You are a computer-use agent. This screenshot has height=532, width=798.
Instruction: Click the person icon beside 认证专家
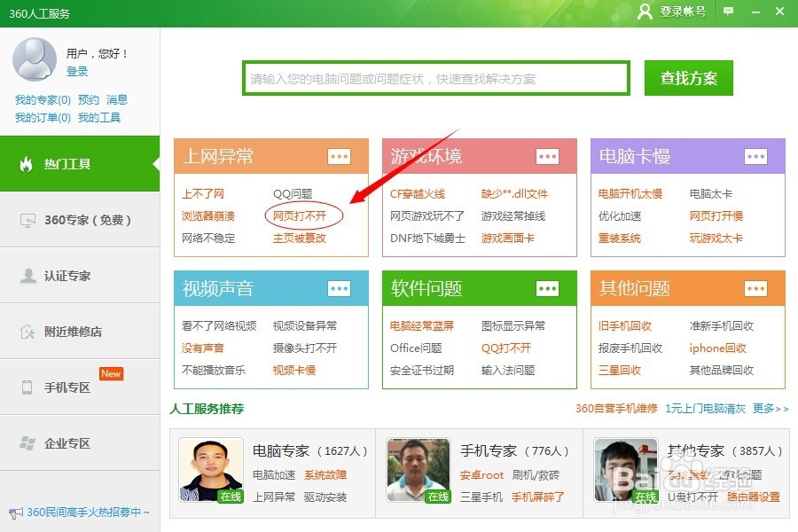[27, 276]
